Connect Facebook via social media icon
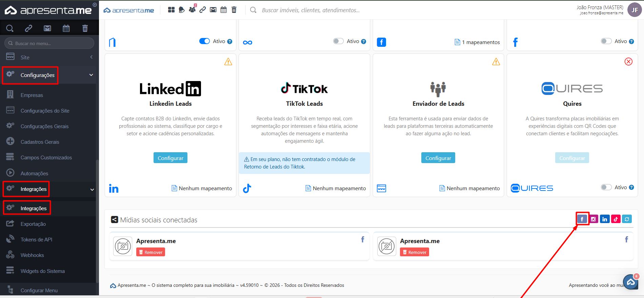 click(x=582, y=219)
